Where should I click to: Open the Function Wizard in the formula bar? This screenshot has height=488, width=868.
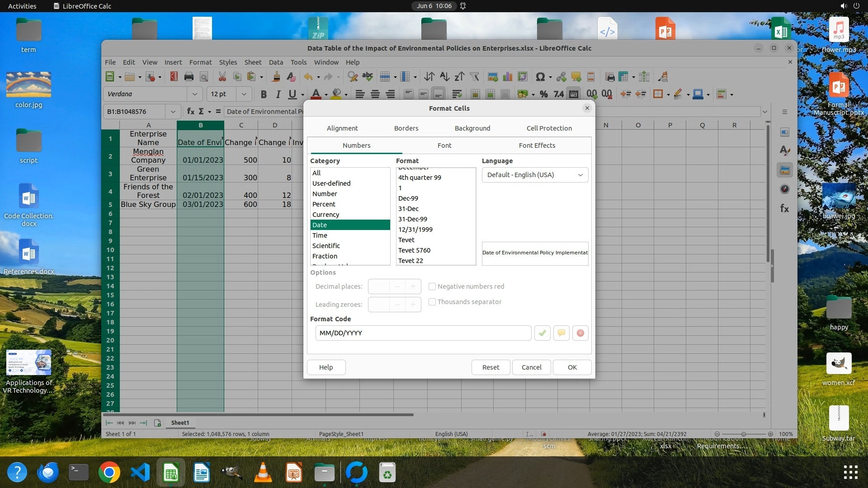pos(191,111)
